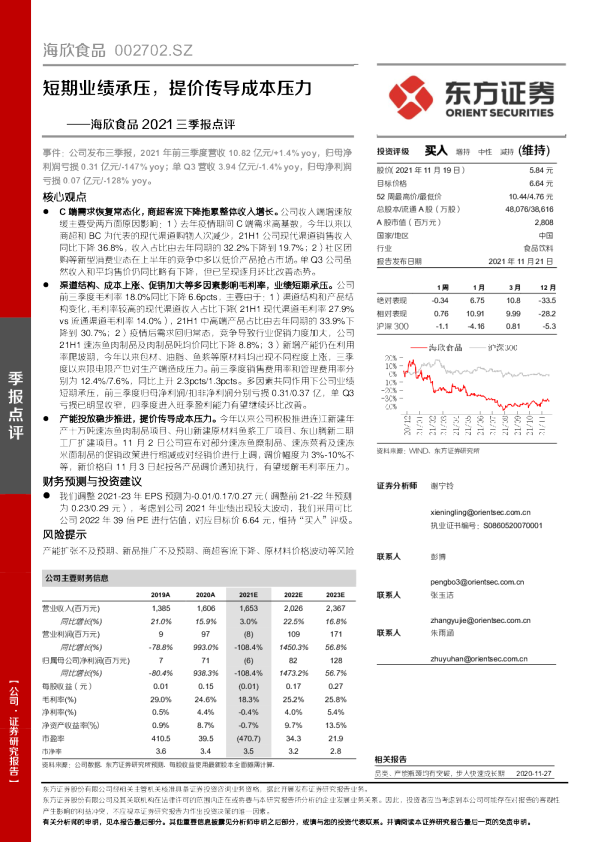Screen dimensions: 595x842
Task: Click the 季报点评 sidebar label
Action: [16, 405]
